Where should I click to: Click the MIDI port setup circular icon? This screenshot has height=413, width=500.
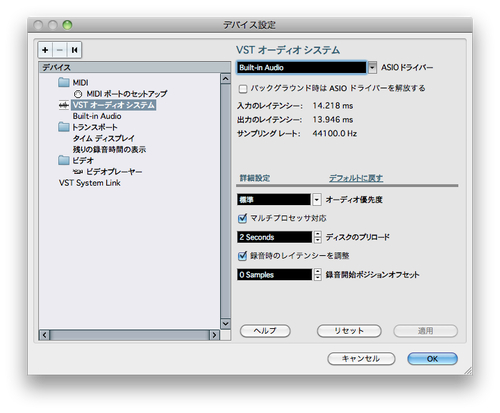pyautogui.click(x=78, y=94)
